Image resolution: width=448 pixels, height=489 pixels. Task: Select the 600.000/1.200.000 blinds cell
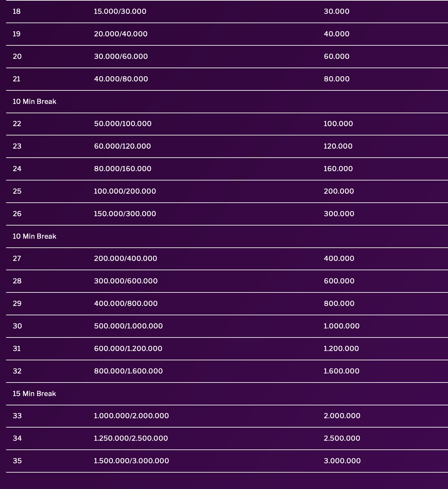click(x=128, y=349)
